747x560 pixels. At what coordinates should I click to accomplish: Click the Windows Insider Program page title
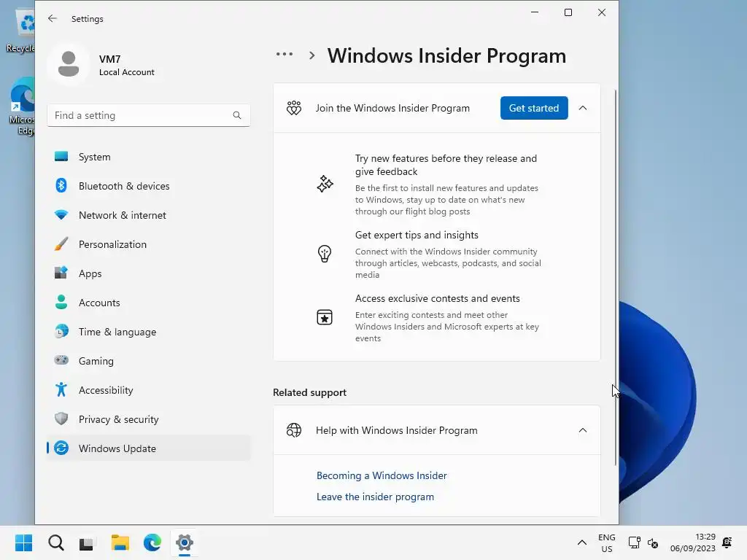point(446,55)
